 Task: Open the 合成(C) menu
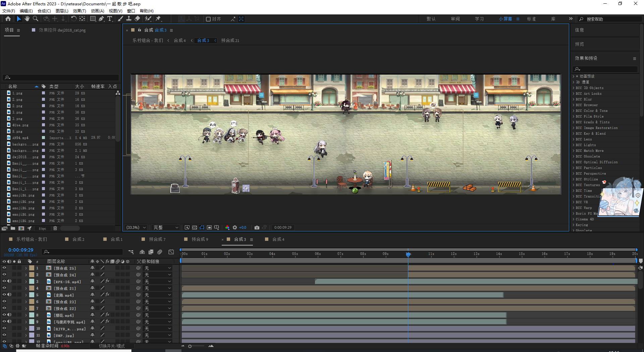pos(44,11)
